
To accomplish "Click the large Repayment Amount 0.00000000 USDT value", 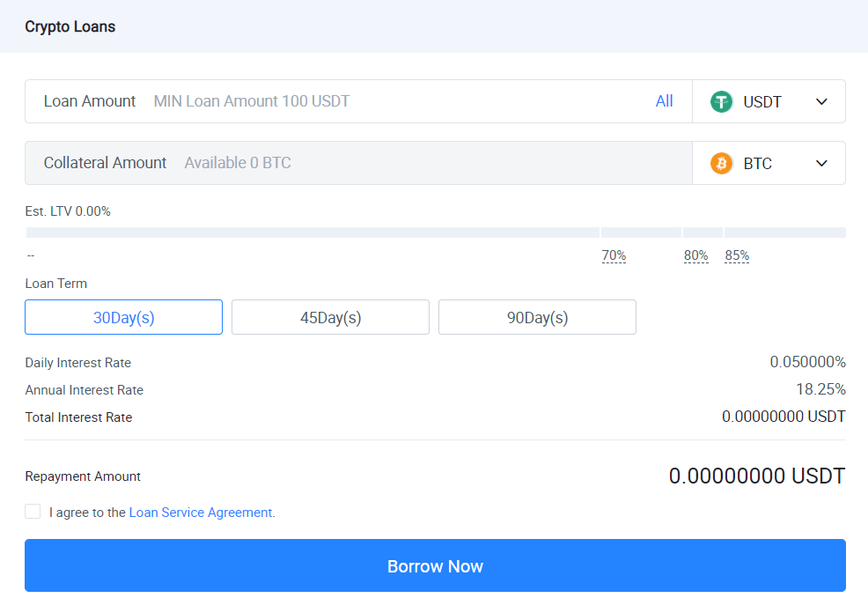I will click(x=757, y=476).
